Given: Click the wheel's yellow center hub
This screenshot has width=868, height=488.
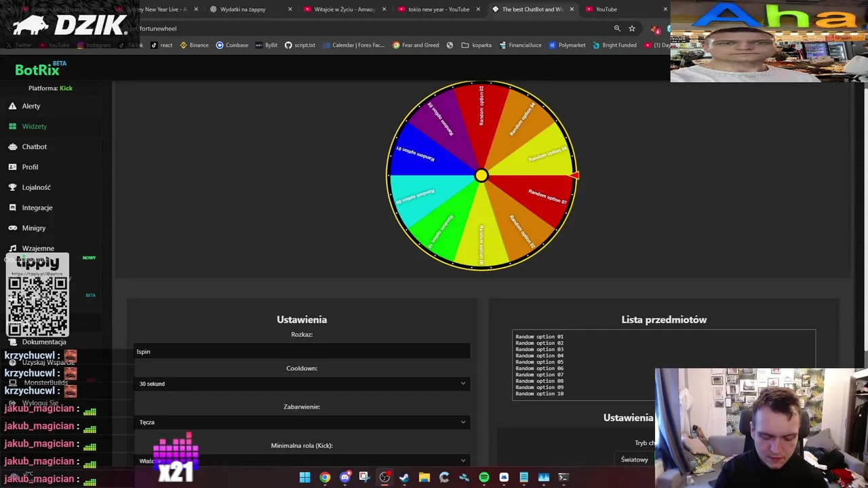Looking at the screenshot, I should (x=481, y=176).
